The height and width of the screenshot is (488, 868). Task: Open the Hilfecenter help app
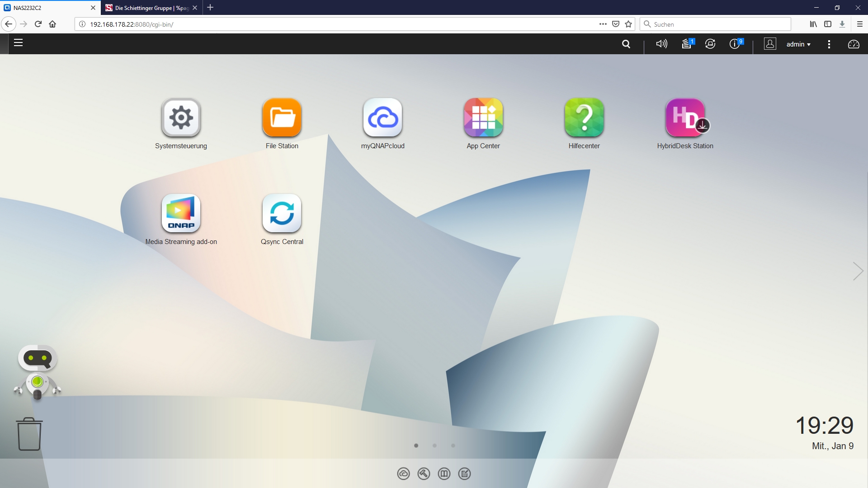[584, 118]
